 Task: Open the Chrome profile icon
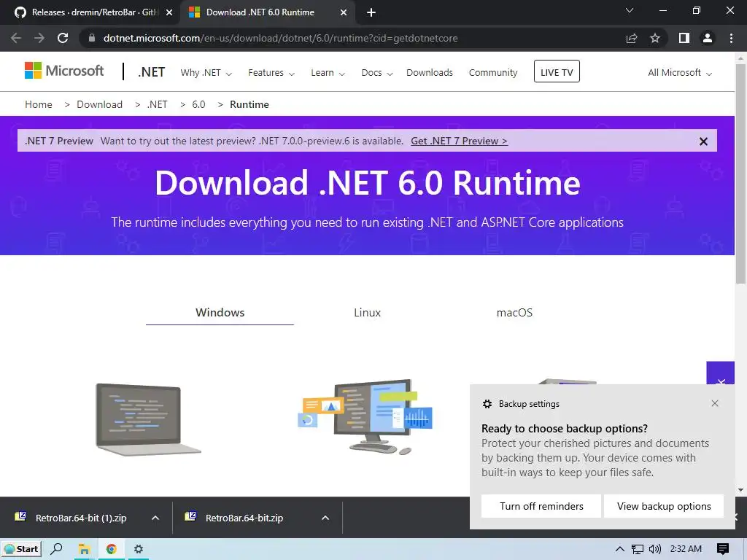coord(708,38)
